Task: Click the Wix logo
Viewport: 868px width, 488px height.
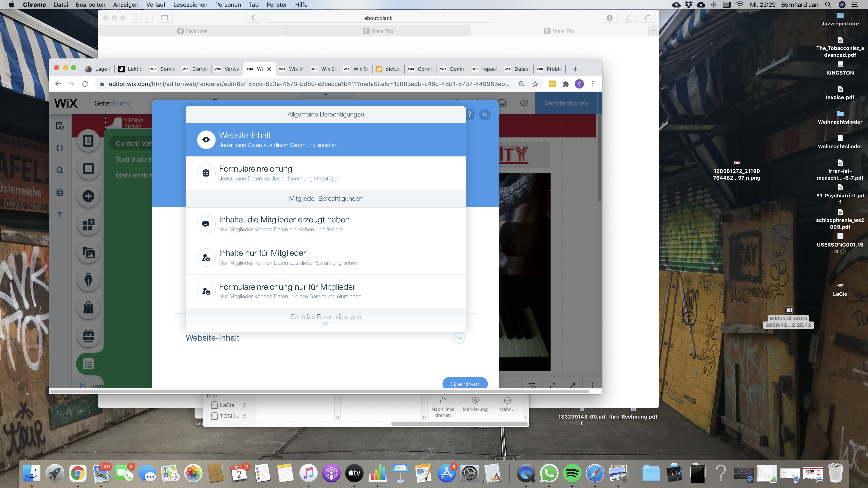Action: (x=66, y=103)
